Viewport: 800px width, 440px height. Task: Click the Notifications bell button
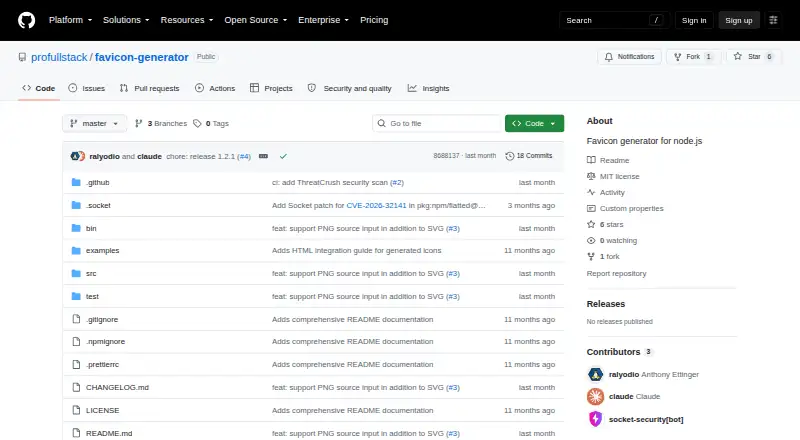[630, 57]
